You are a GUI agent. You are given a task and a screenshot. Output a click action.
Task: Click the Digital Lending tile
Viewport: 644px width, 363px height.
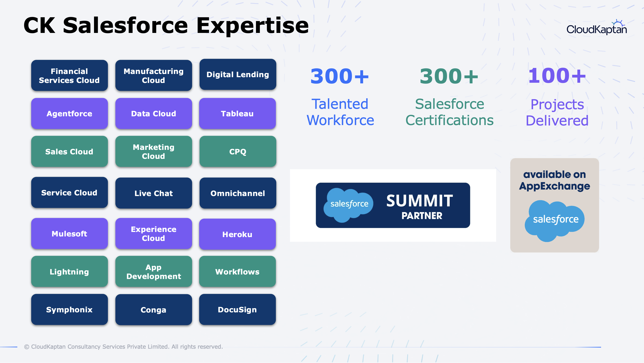click(238, 74)
